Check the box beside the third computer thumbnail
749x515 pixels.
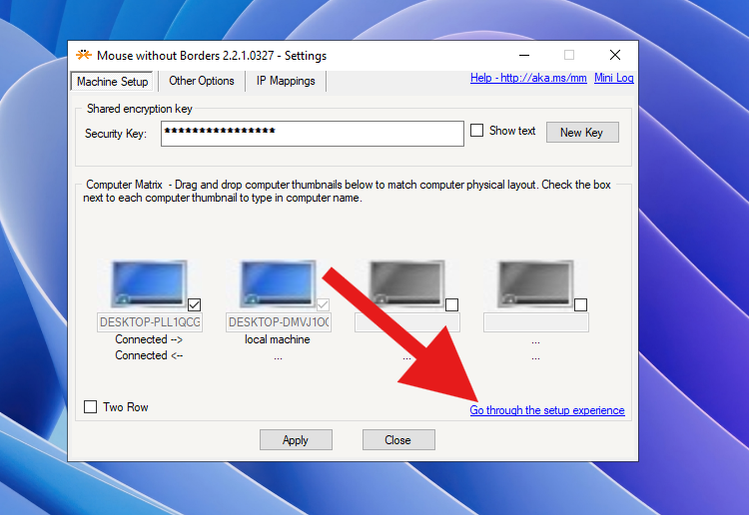pyautogui.click(x=452, y=304)
